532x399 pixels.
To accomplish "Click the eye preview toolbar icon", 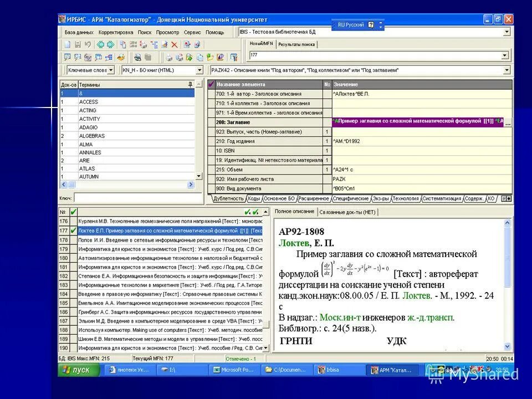I will click(138, 57).
